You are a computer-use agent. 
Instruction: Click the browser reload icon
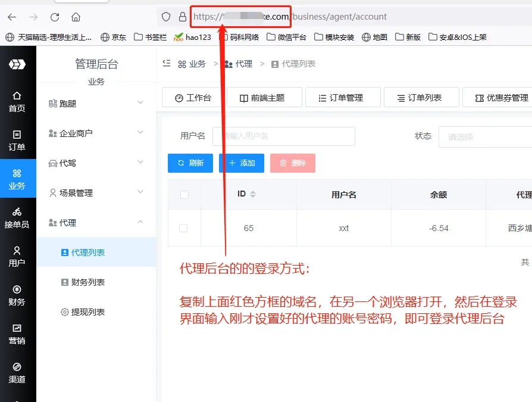pos(55,17)
